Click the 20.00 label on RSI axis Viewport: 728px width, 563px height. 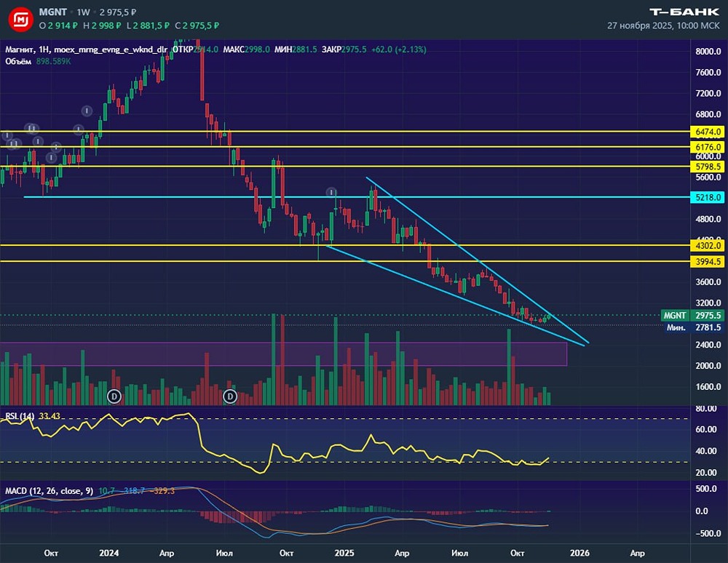tap(706, 473)
